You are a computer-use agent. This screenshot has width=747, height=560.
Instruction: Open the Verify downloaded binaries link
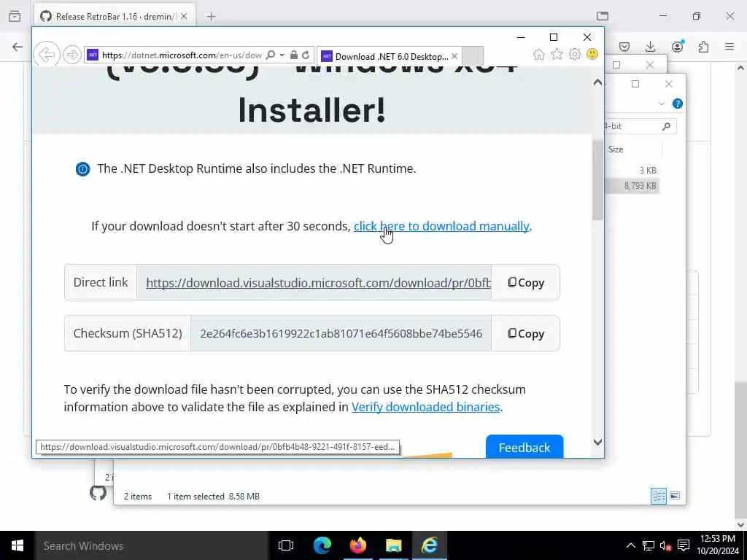[425, 407]
